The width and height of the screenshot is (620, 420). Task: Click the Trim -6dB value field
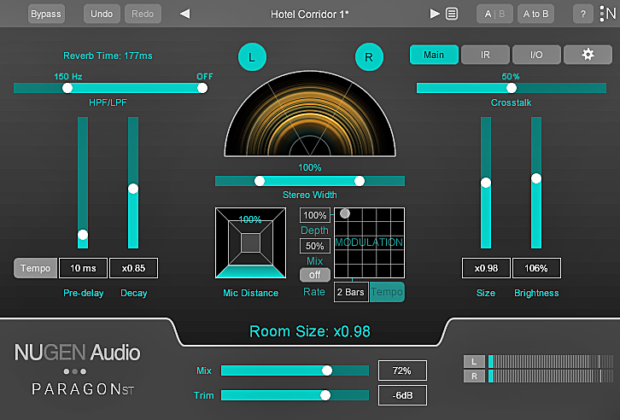coord(402,395)
